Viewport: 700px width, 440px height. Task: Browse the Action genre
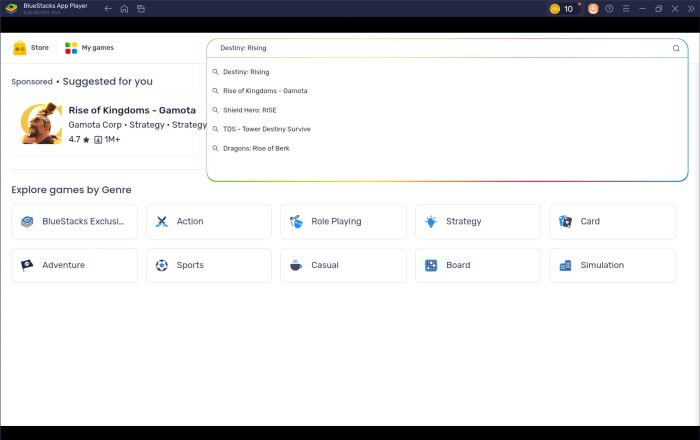pyautogui.click(x=209, y=221)
